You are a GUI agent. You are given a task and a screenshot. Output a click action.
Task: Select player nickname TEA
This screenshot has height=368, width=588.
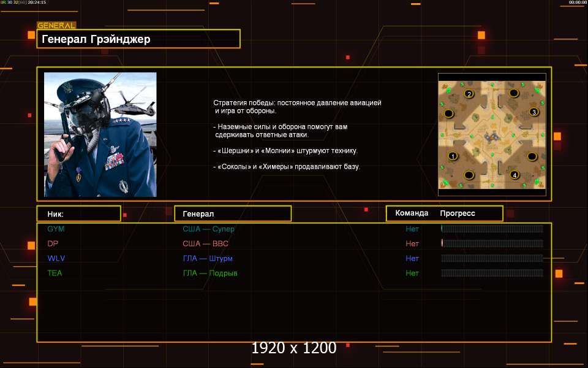(x=55, y=273)
